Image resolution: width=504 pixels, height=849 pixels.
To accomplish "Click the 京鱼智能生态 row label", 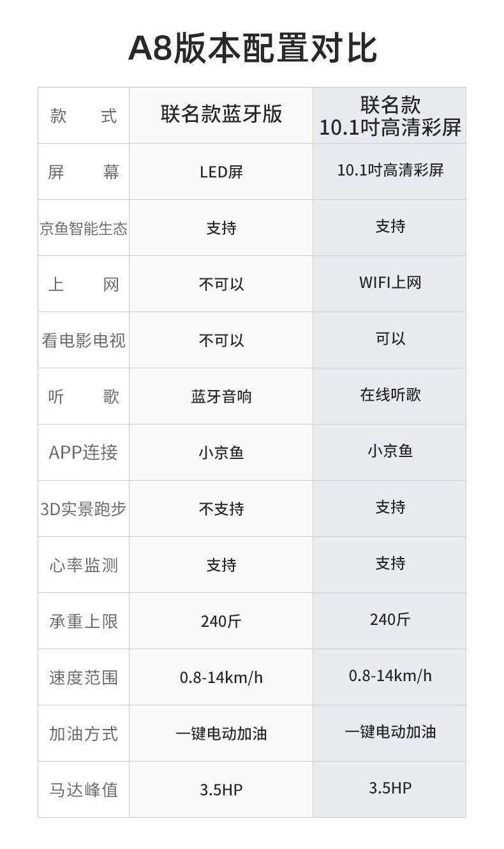I will pos(84,229).
